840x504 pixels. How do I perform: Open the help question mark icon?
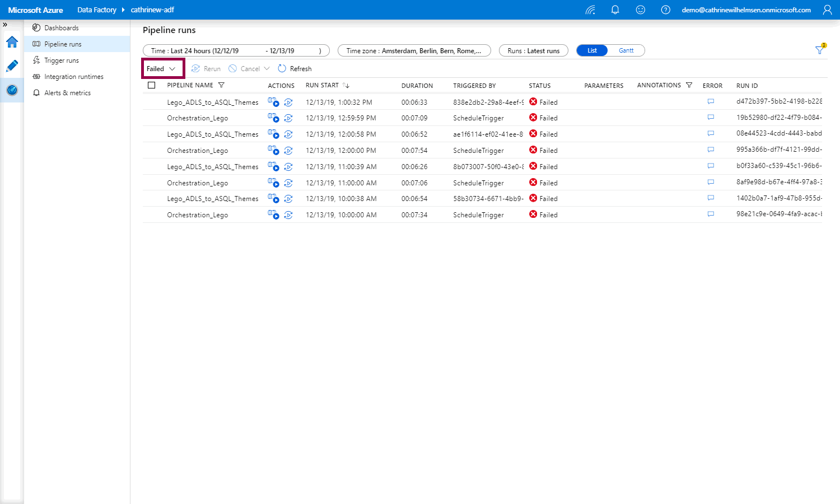click(665, 10)
